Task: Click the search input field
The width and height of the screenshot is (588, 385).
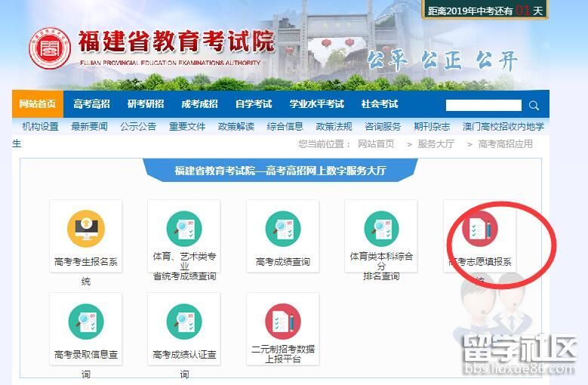Action: coord(483,106)
